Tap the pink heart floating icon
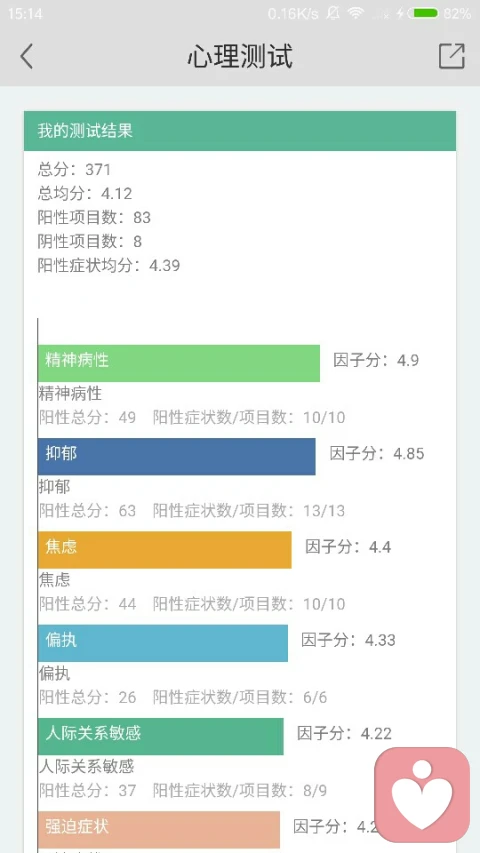The width and height of the screenshot is (480, 853). click(x=422, y=795)
